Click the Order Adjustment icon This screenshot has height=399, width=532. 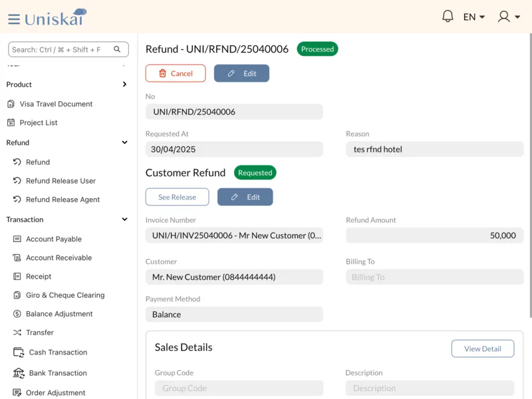click(17, 392)
